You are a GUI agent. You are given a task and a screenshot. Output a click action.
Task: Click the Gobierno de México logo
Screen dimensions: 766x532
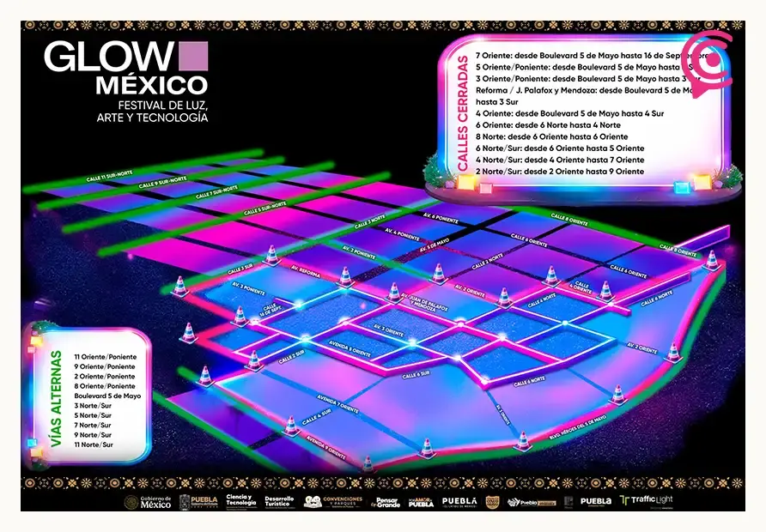[x=148, y=502]
